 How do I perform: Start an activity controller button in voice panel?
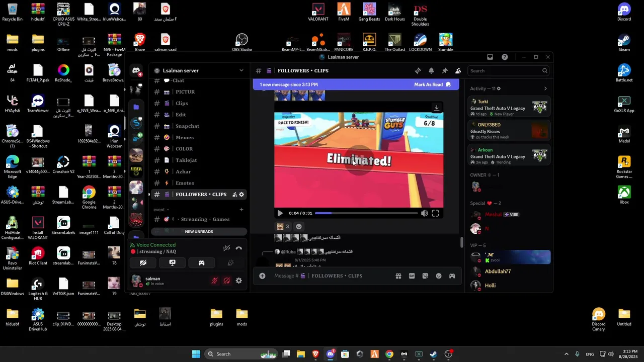[x=201, y=262]
